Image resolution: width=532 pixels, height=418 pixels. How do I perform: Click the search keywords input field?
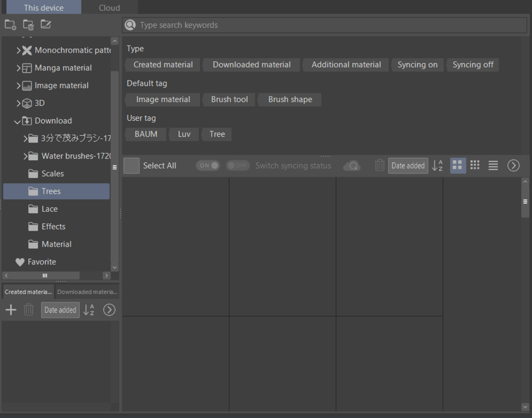pyautogui.click(x=324, y=25)
